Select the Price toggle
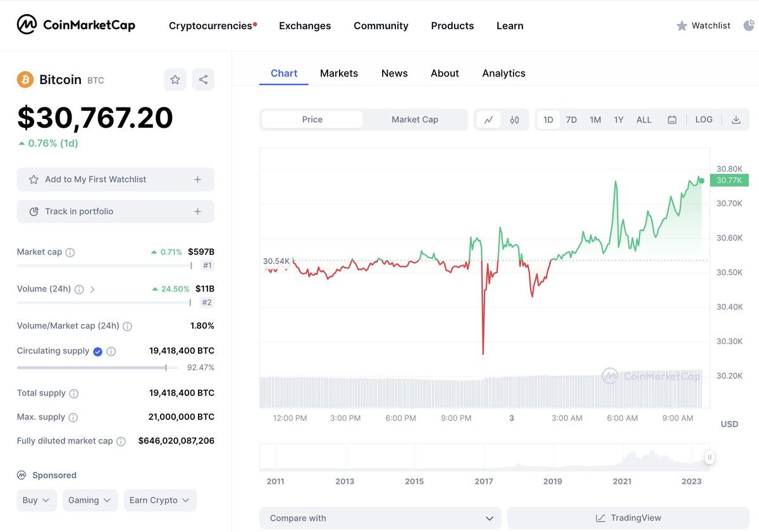 (x=312, y=120)
